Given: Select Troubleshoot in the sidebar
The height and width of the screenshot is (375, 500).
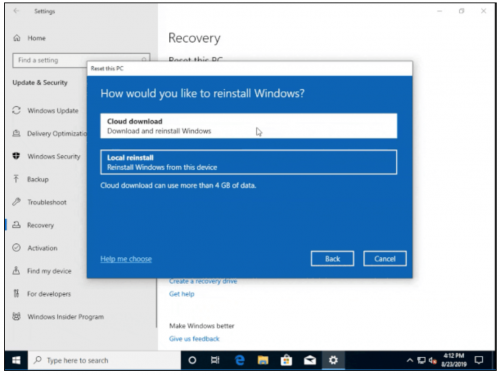Looking at the screenshot, I should [47, 202].
